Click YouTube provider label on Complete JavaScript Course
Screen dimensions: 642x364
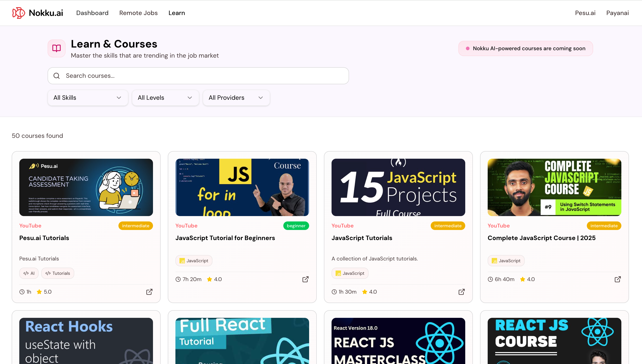click(499, 226)
